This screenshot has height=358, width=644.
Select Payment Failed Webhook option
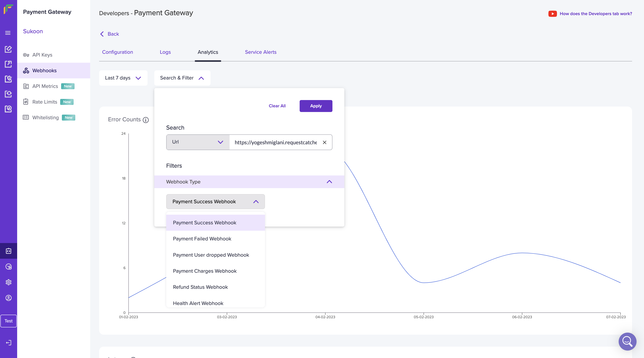point(202,239)
